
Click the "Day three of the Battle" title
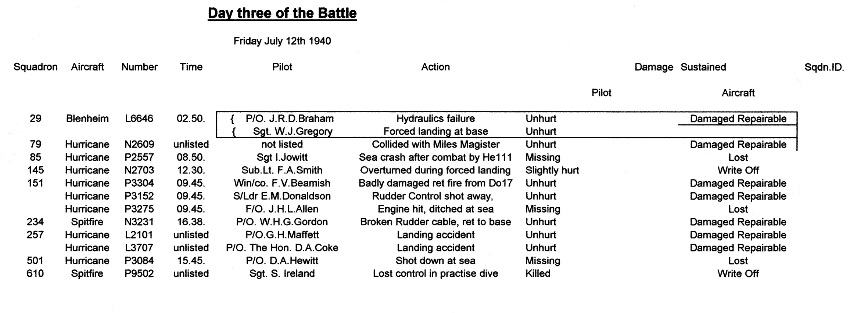point(282,14)
